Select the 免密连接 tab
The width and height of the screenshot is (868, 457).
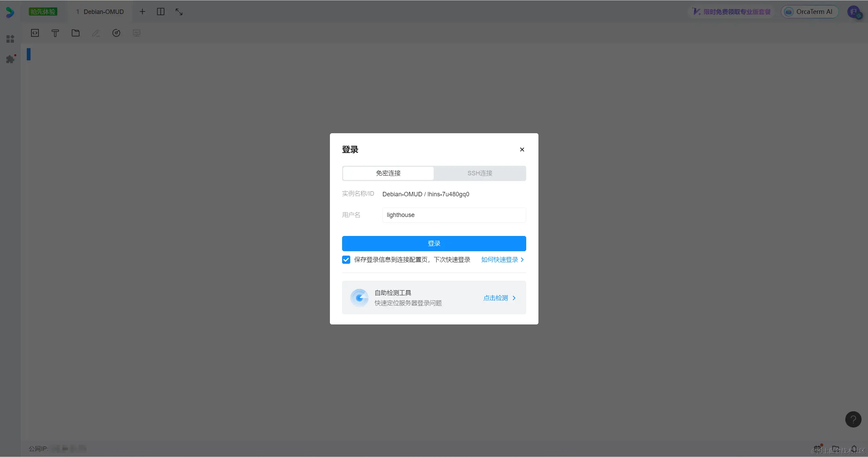coord(388,173)
